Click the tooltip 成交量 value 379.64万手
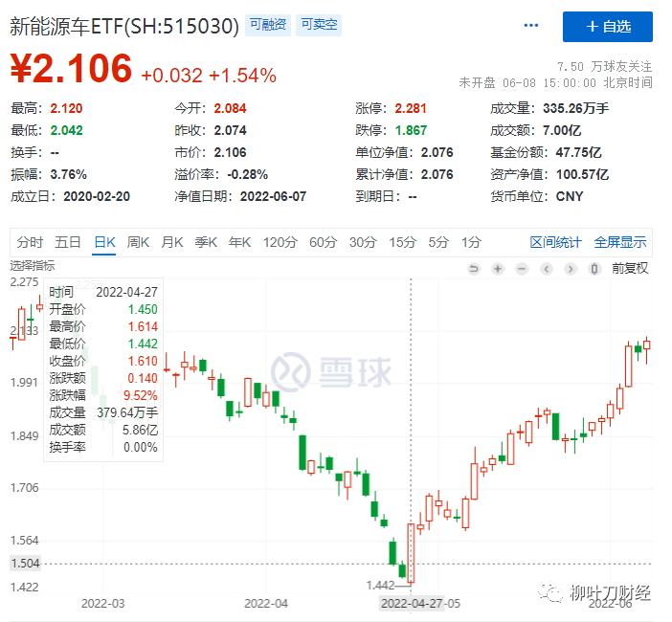 coord(127,412)
